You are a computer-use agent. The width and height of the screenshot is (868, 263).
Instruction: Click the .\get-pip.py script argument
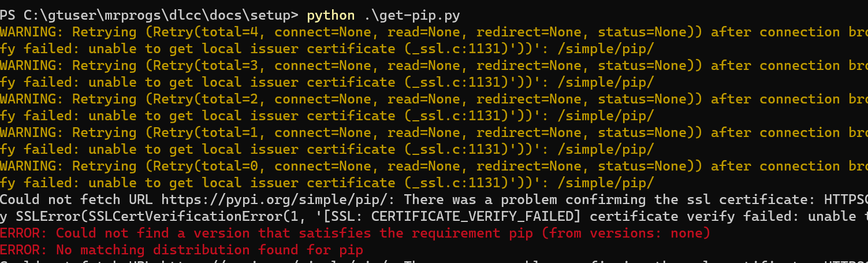[412, 15]
